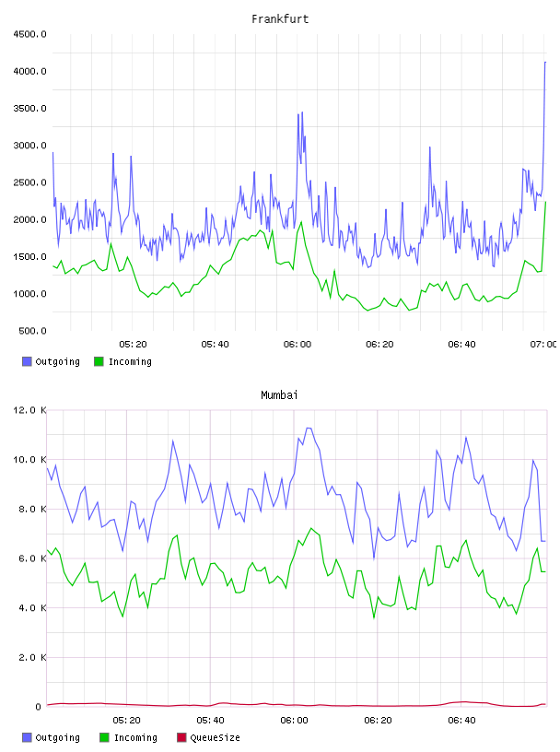Click the 05:40 time label on Frankfurt chart
The image size is (560, 752).
coord(215,345)
